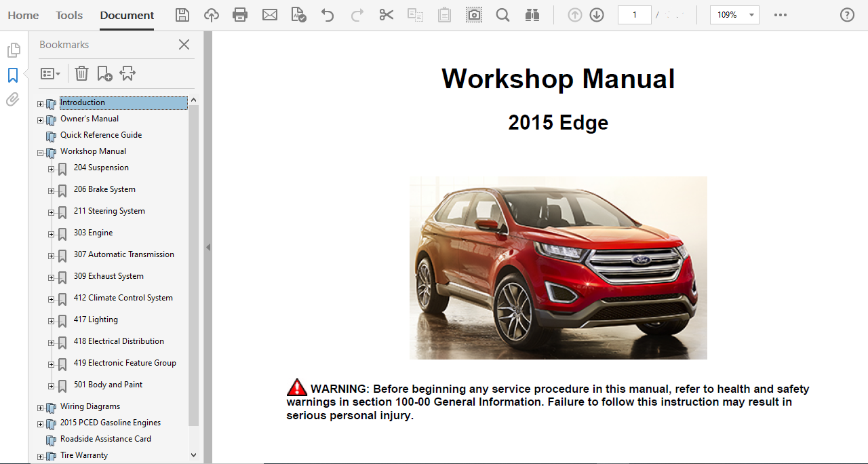Click the envelope email icon
This screenshot has width=868, height=464.
click(270, 15)
